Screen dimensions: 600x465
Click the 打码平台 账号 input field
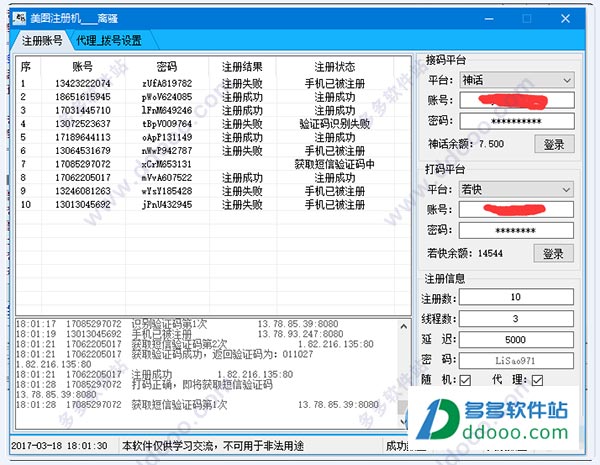pos(516,210)
